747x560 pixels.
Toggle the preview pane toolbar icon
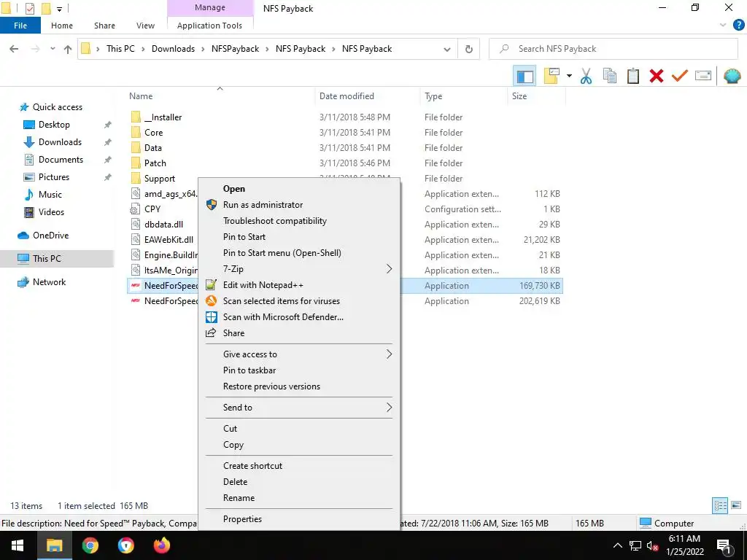[x=525, y=76]
